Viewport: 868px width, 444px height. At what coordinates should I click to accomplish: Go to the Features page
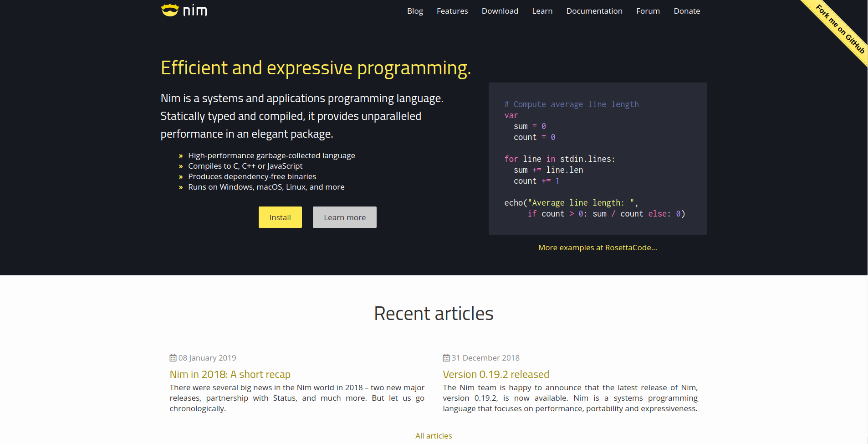pyautogui.click(x=452, y=11)
